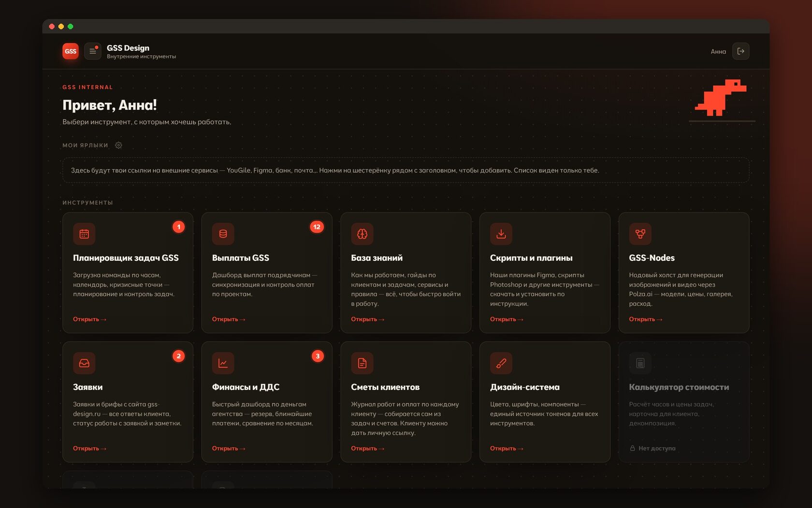Click the nodes icon of GSS-Nodes
812x508 pixels.
[640, 234]
